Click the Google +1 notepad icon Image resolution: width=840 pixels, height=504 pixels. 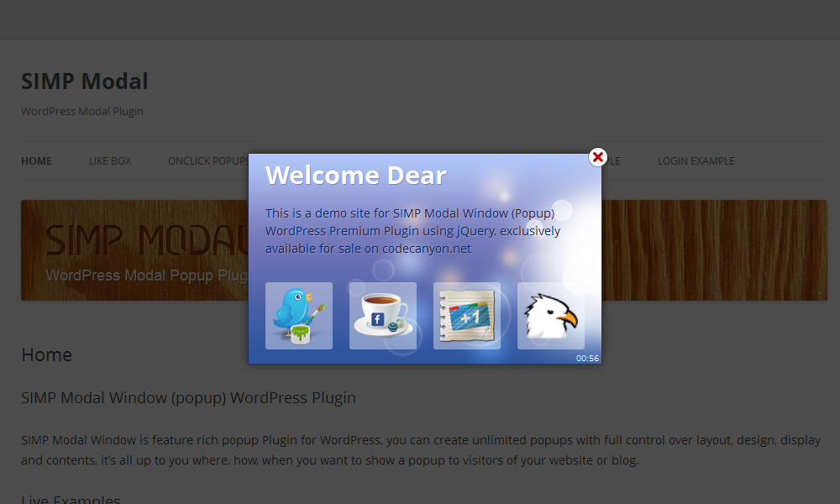(467, 316)
